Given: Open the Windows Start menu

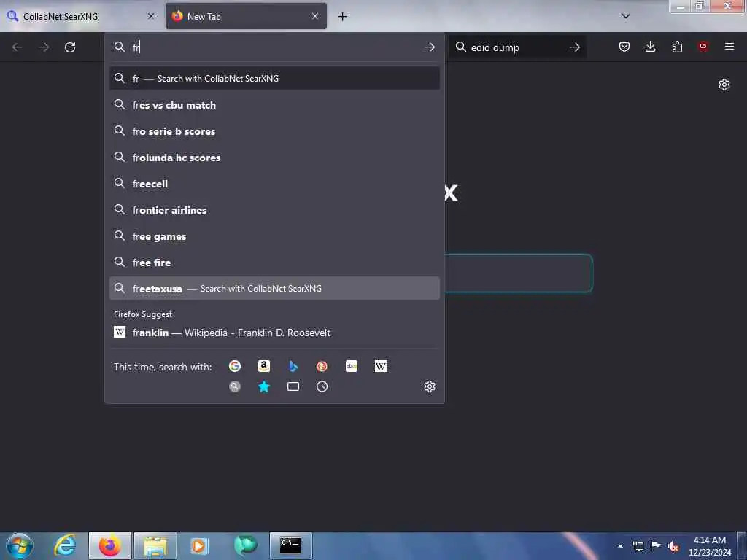Looking at the screenshot, I should (20, 545).
